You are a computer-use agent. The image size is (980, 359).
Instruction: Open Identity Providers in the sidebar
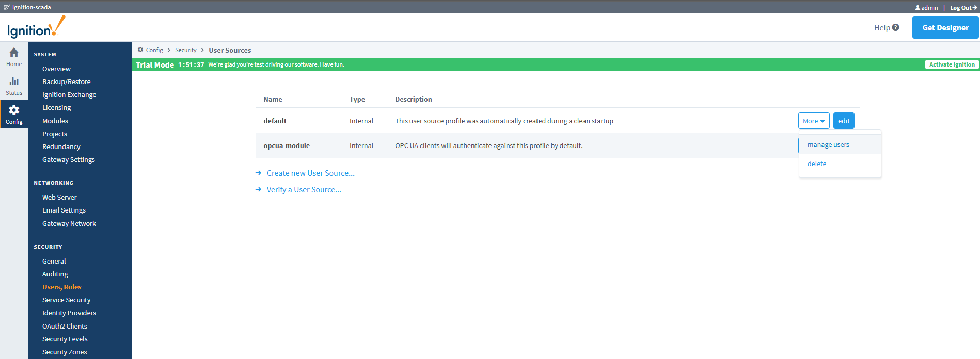tap(69, 313)
